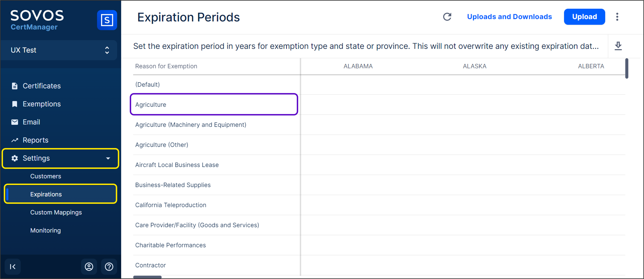Click the blue Upload button

tap(584, 17)
